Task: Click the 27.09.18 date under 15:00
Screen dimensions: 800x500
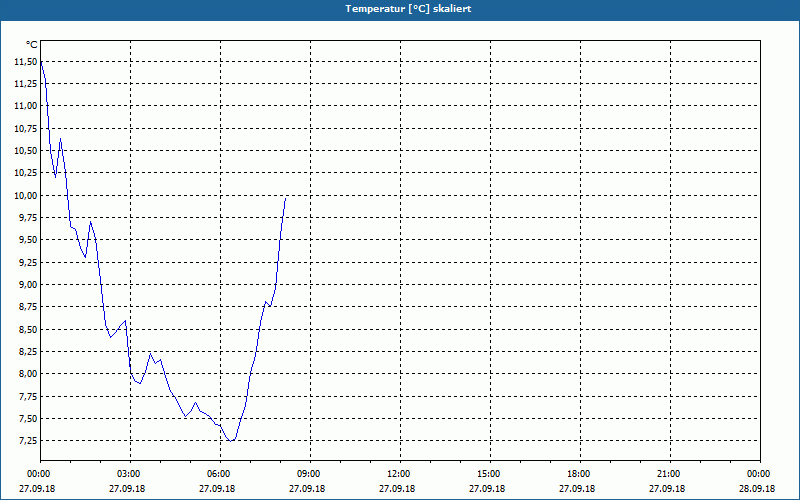Action: tap(487, 488)
